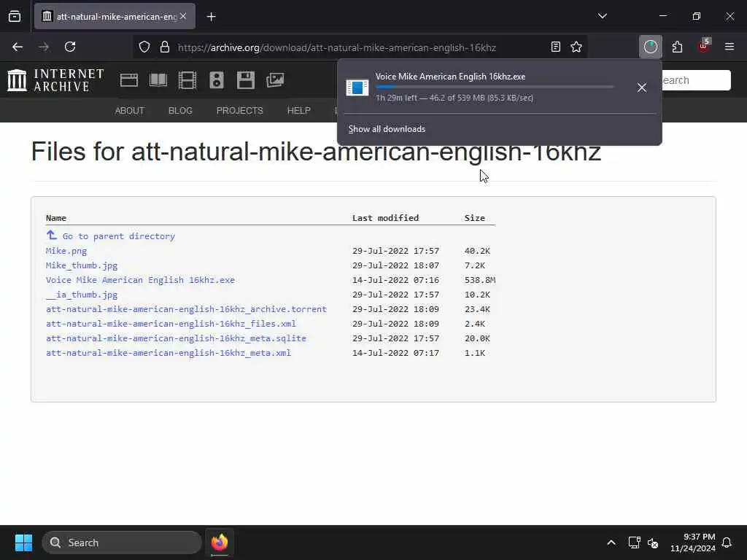Toggle reader view icon in address bar
This screenshot has height=560, width=747.
coord(555,47)
